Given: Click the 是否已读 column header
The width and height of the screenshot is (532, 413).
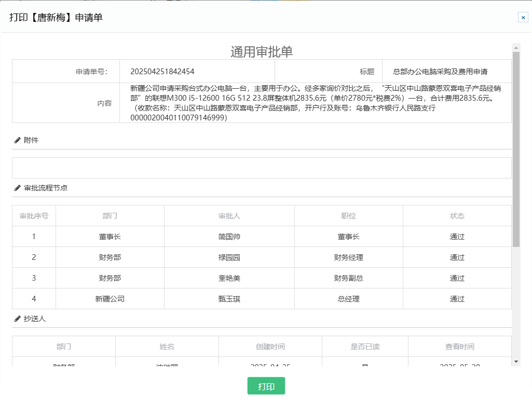Looking at the screenshot, I should tap(365, 347).
